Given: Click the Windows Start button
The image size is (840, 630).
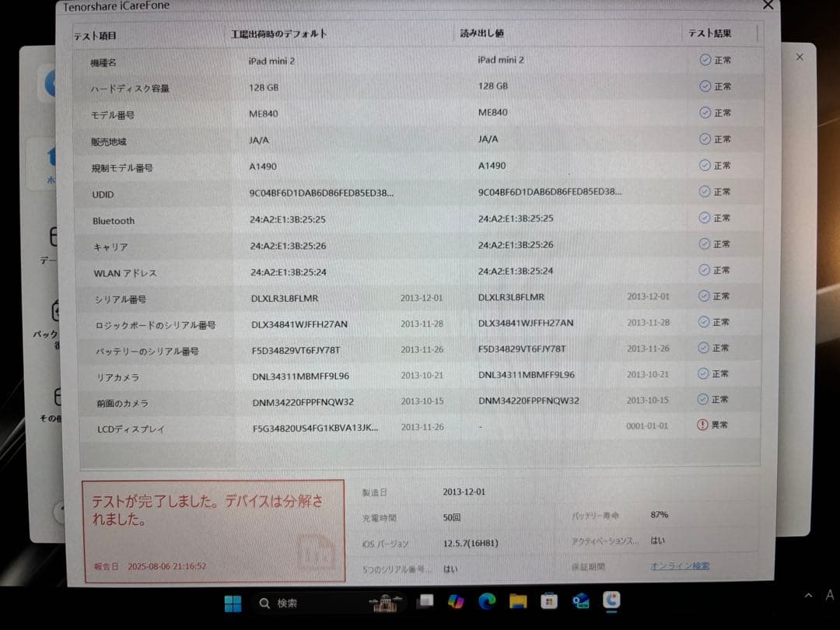Looking at the screenshot, I should pyautogui.click(x=233, y=602).
